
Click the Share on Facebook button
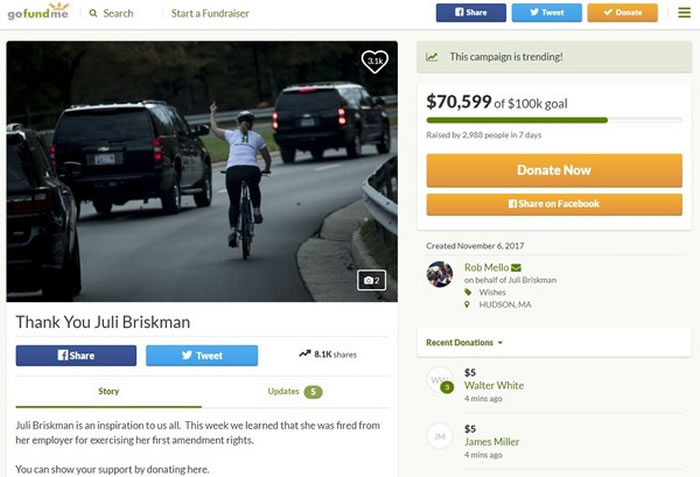pos(554,204)
